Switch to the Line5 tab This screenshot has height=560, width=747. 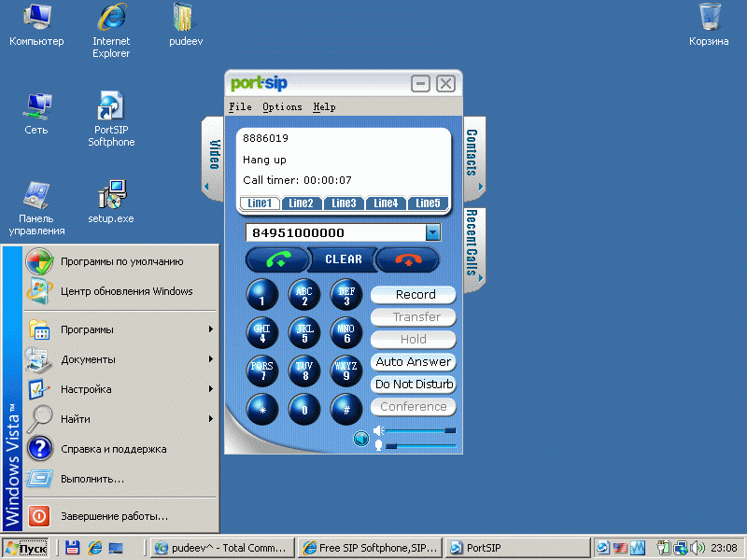click(428, 203)
